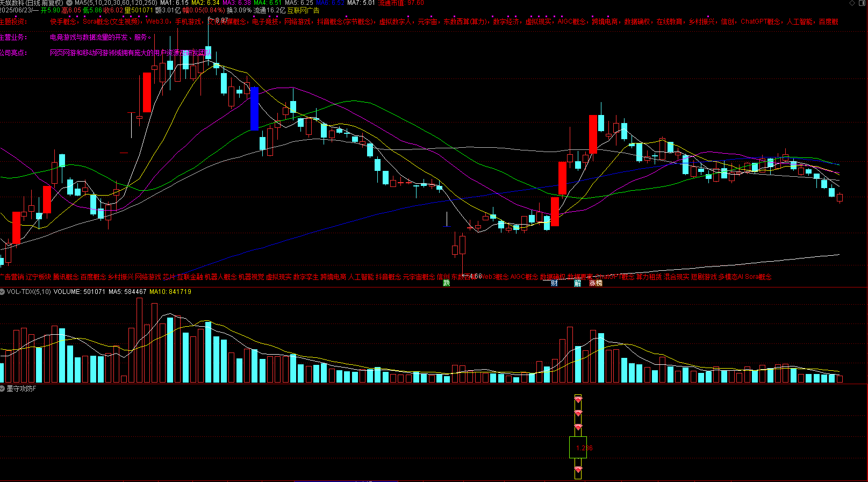Screen dimensions: 868x482
Task: Click the MA10: 841719 volume readout
Action: [x=170, y=292]
